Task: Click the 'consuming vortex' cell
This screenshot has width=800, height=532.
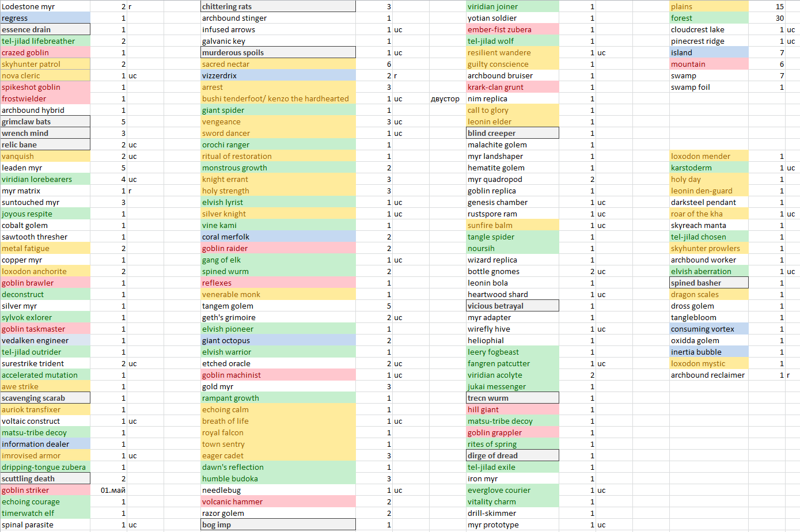Action: (709, 329)
